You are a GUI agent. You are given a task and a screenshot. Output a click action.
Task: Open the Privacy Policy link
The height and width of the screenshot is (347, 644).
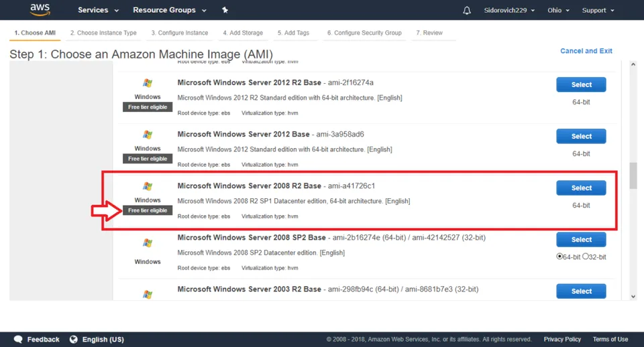coord(562,339)
